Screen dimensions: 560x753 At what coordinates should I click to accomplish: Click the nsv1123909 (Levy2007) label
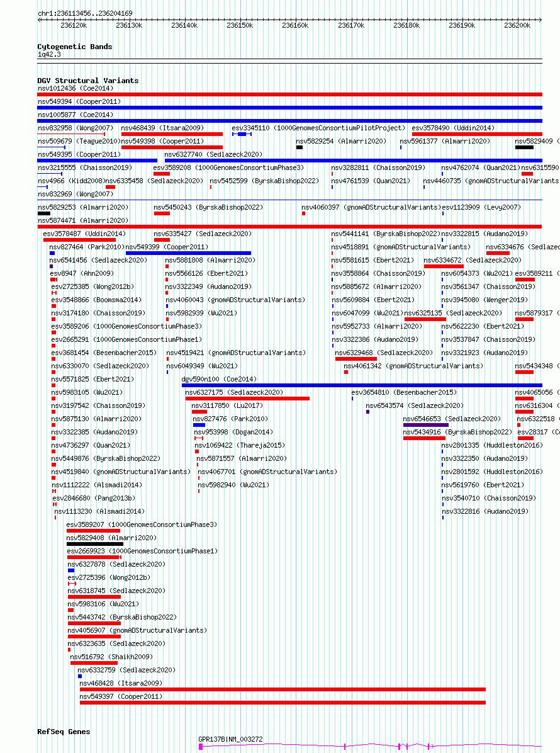tap(481, 208)
